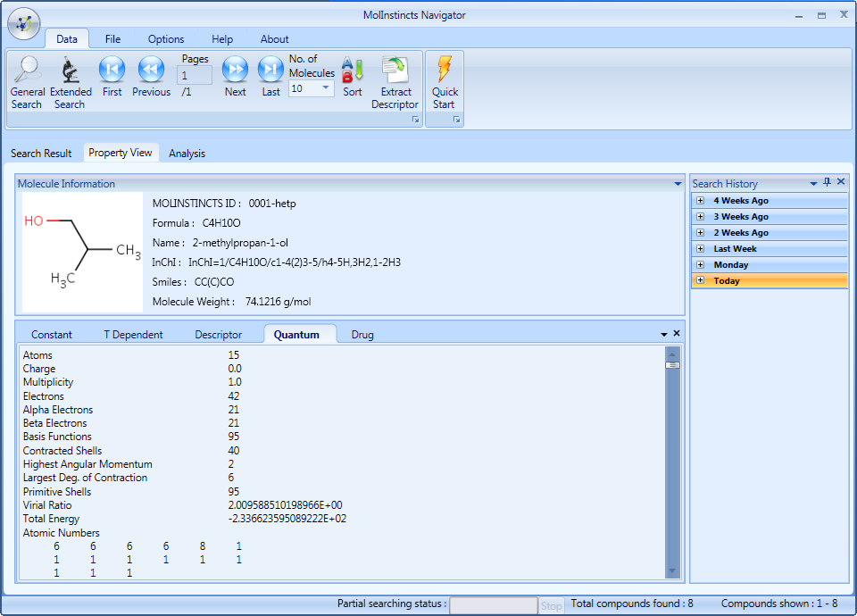This screenshot has width=857, height=616.
Task: Close the Search History panel
Action: tap(841, 181)
